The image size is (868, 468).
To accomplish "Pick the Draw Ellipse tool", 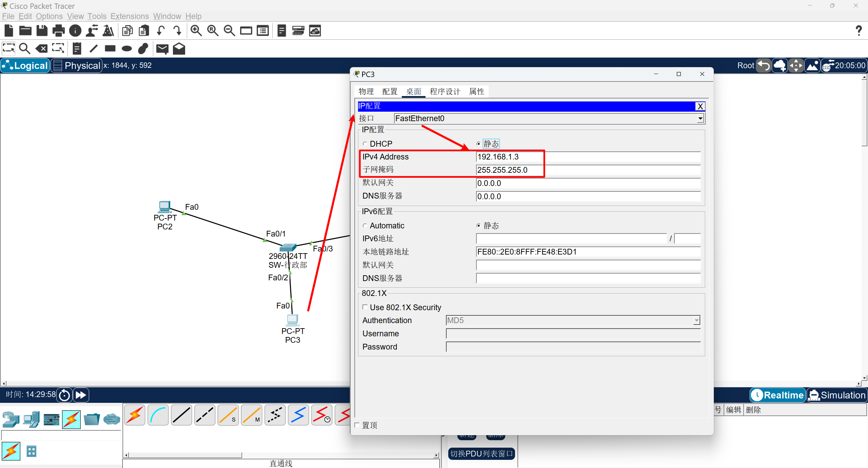I will pos(127,49).
